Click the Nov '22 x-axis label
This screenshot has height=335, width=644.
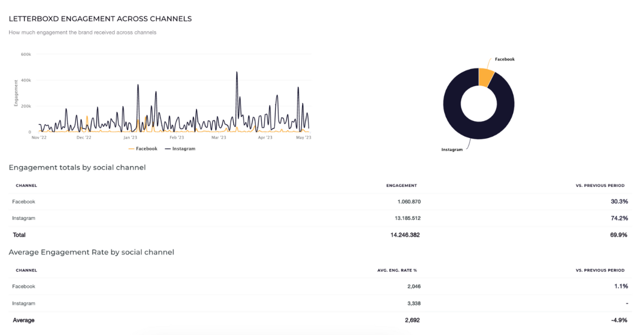click(x=38, y=138)
